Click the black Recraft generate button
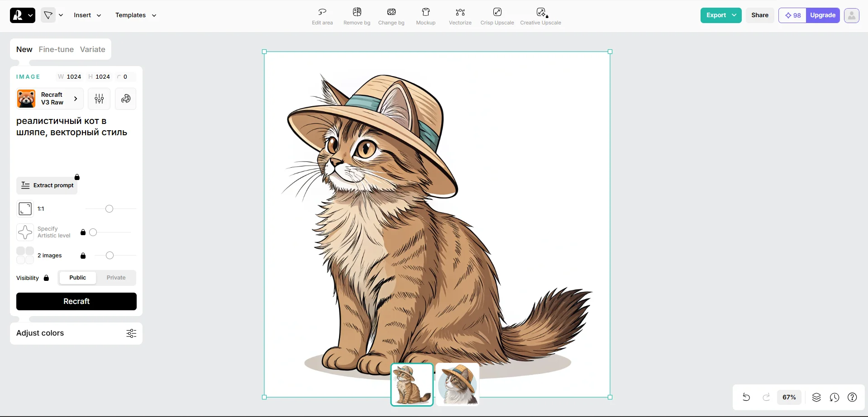The image size is (868, 417). 76,301
